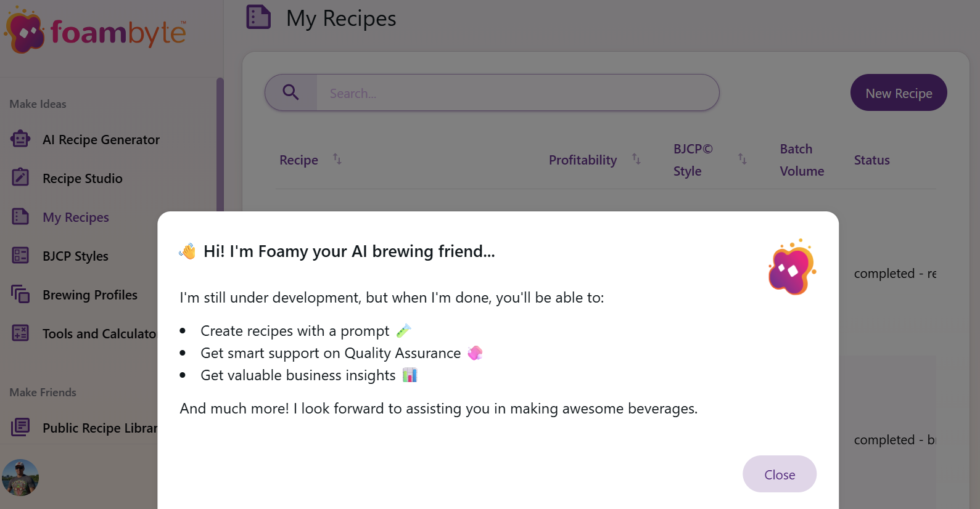Click the AI Recipe Generator robot icon
The image size is (980, 509).
pos(20,139)
